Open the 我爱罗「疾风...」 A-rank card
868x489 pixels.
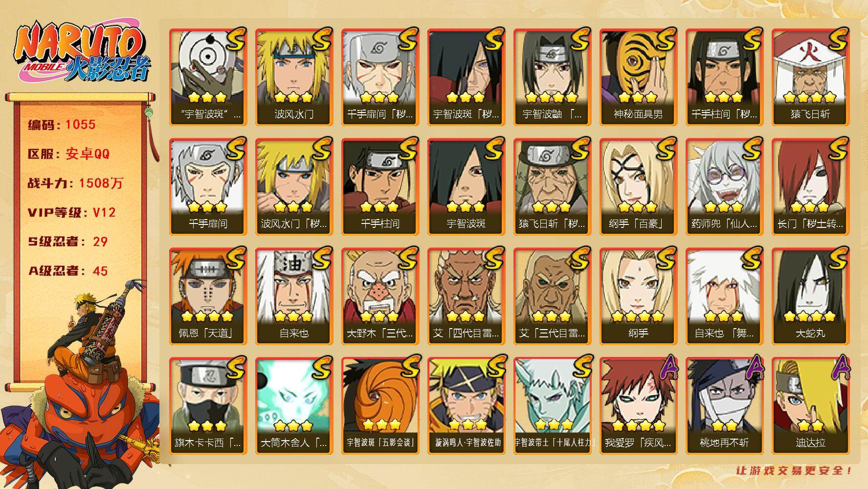tap(638, 405)
